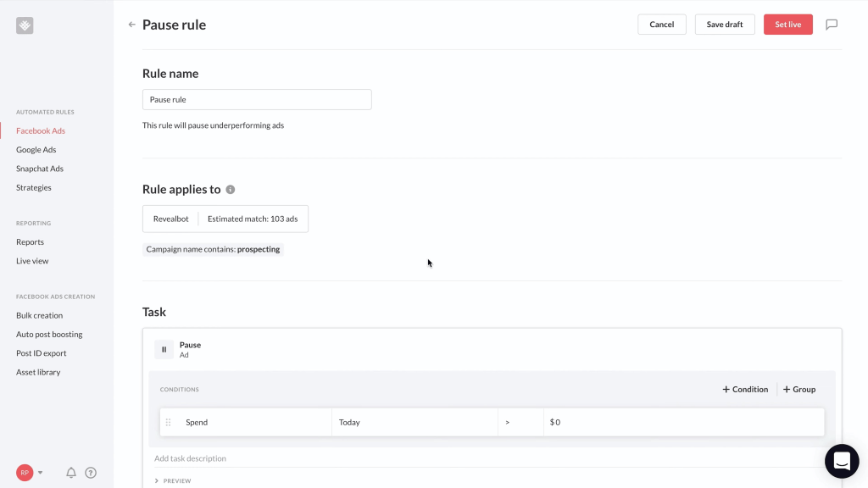Click the Set live button
868x488 pixels.
pos(787,25)
